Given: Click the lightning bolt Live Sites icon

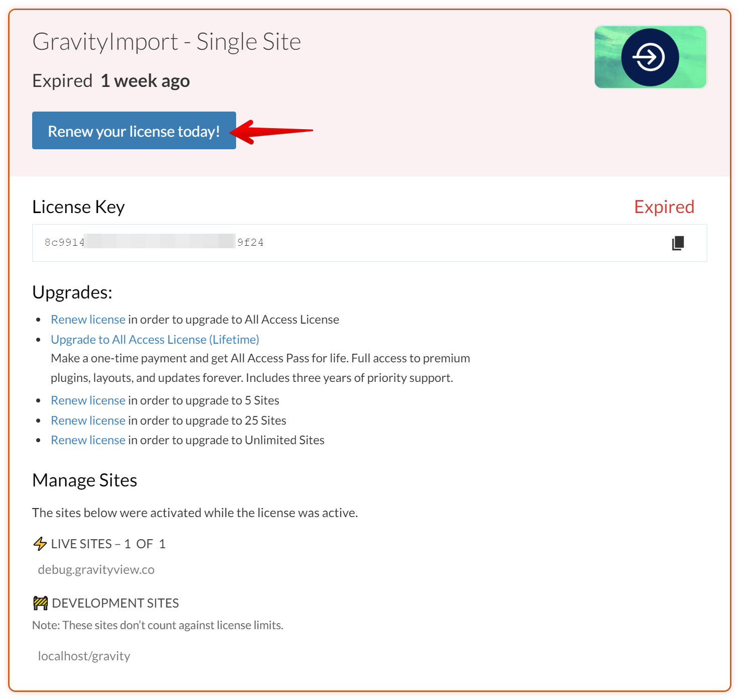Looking at the screenshot, I should pyautogui.click(x=40, y=544).
